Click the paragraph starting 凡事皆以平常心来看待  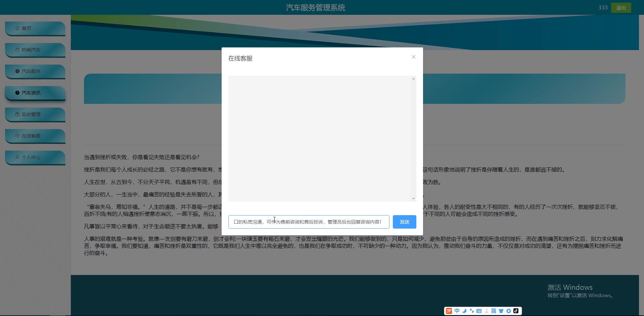tap(151, 226)
